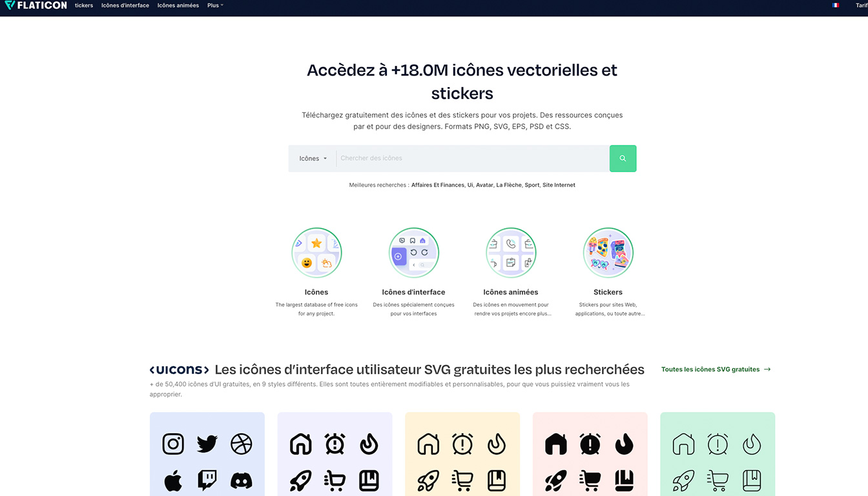Open the search type dropdown showing Icônes

coord(313,158)
